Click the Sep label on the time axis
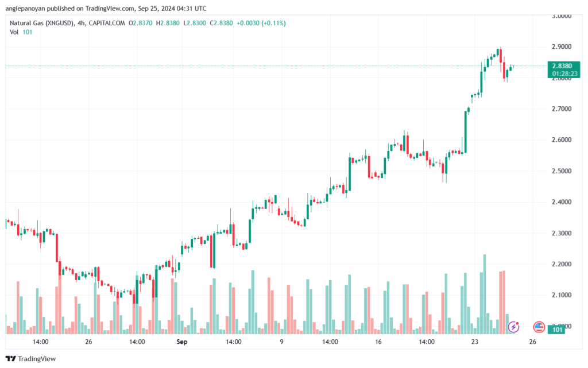Viewport: 588px width, 368px height. point(182,342)
